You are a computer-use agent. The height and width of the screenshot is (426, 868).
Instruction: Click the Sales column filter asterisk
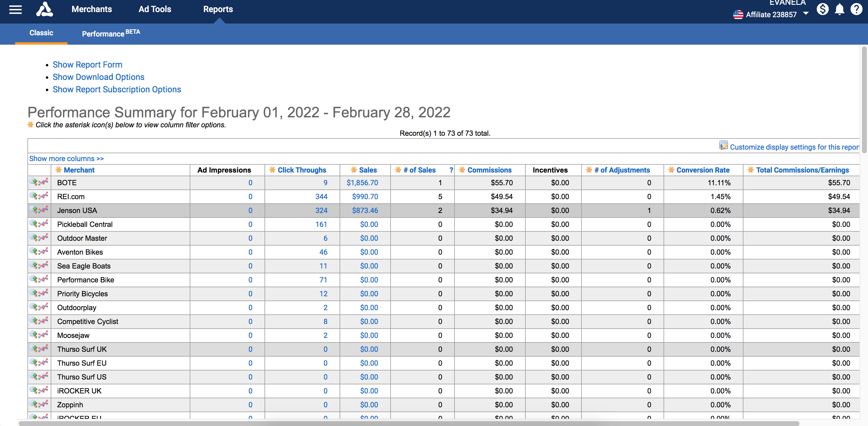(x=353, y=170)
